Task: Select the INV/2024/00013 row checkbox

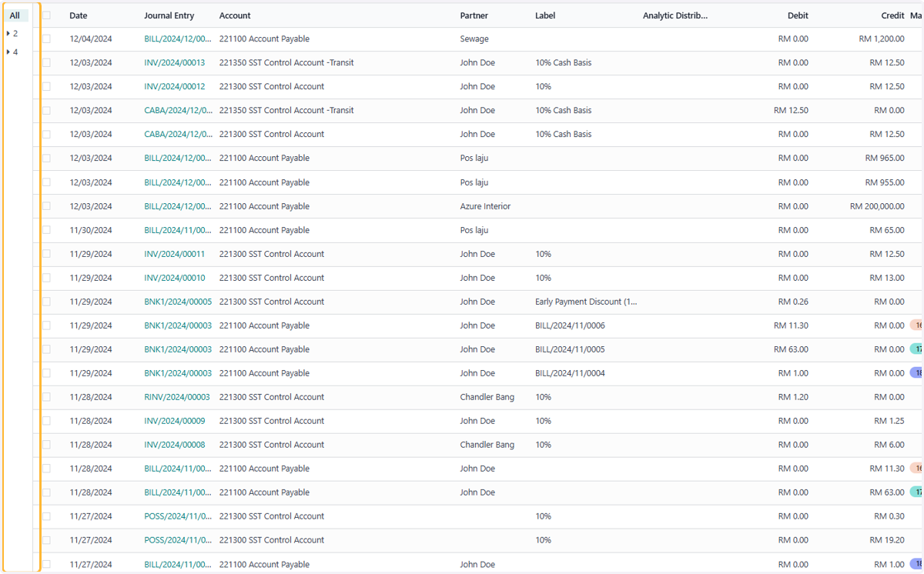Action: [46, 63]
